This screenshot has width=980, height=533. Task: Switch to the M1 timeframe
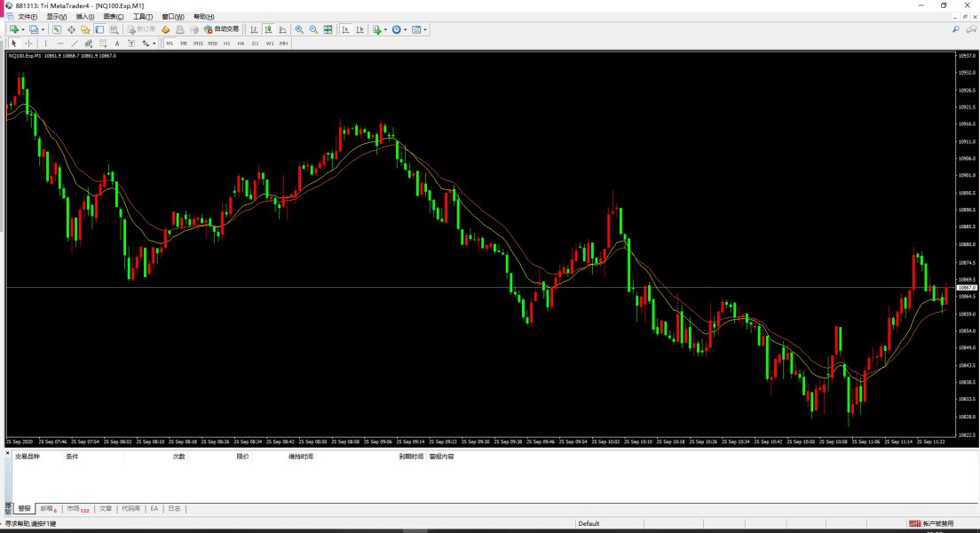pos(170,44)
